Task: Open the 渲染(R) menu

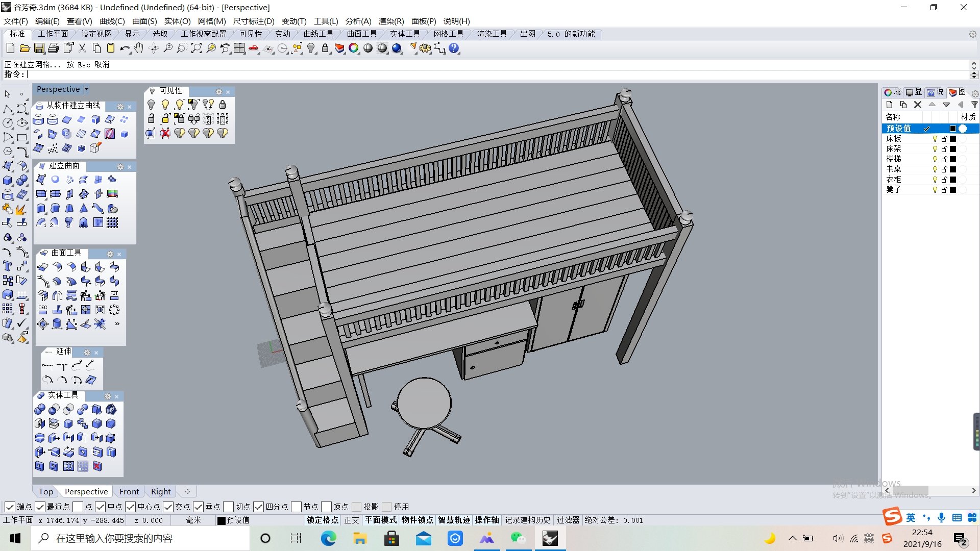Action: tap(390, 21)
